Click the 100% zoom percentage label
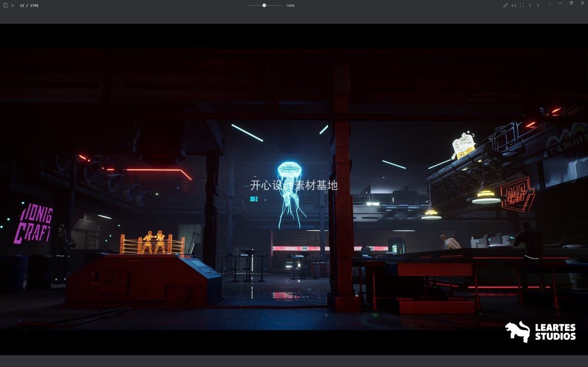 [290, 6]
